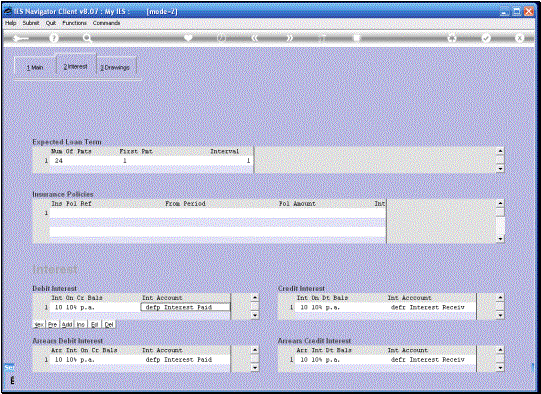Click Arrears Debit Interest scroll down arrow
Viewport: 541px width, 394px height.
[255, 367]
